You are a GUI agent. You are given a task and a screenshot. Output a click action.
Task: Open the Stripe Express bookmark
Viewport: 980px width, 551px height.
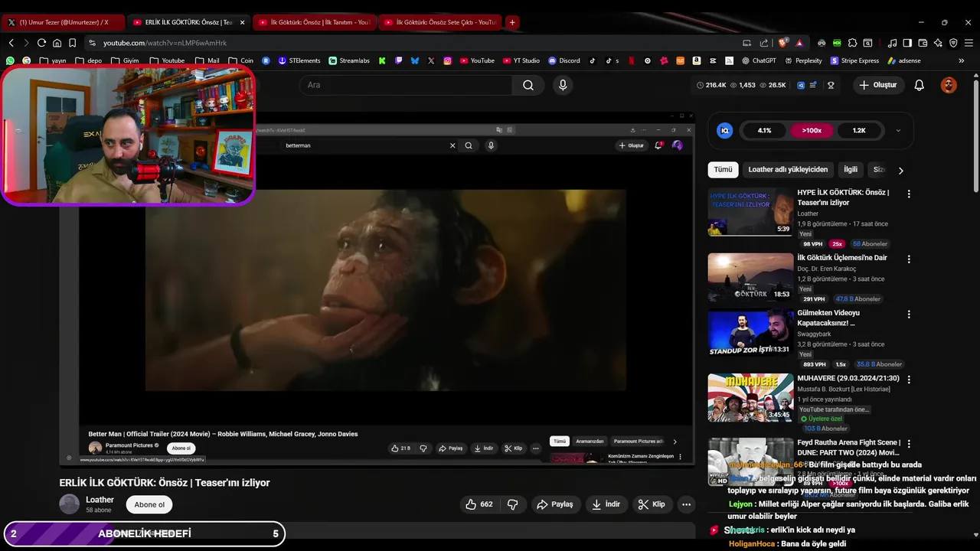[x=854, y=60]
